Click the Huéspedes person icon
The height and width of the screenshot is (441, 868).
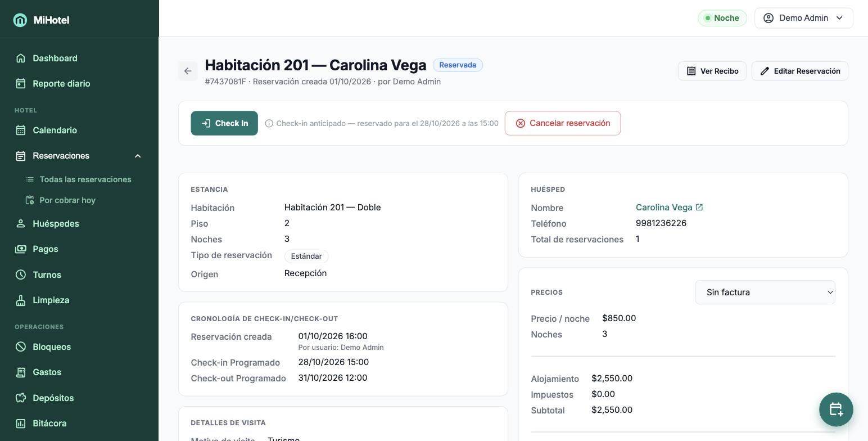click(21, 223)
